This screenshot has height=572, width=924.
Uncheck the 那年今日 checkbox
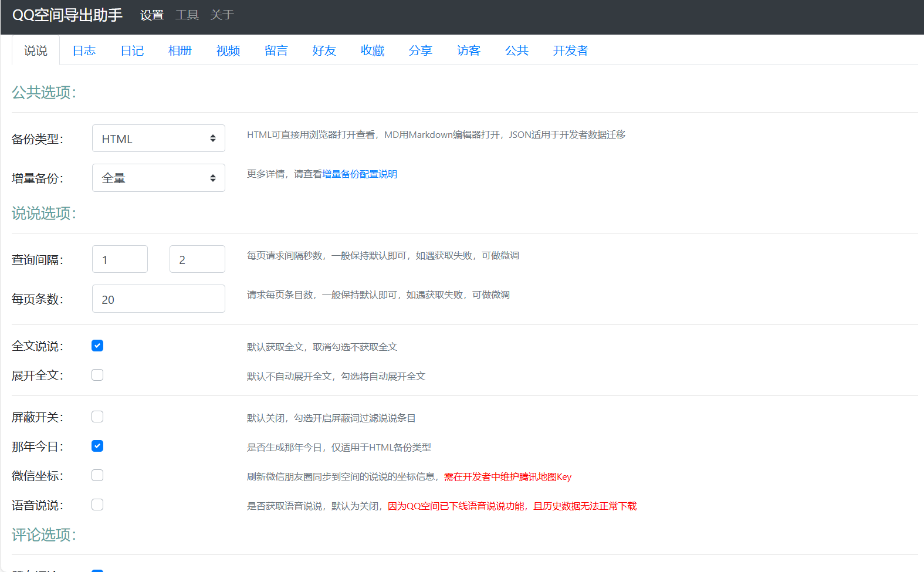point(97,446)
